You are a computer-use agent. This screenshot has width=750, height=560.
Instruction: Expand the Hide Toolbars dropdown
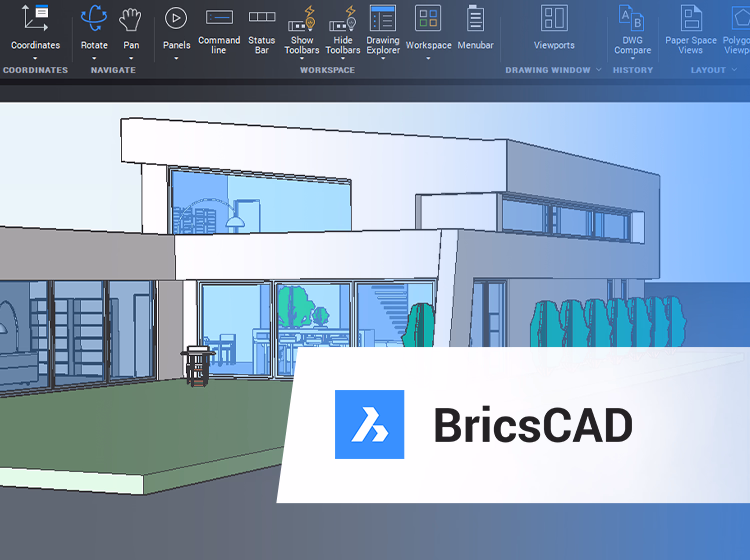coord(343,60)
